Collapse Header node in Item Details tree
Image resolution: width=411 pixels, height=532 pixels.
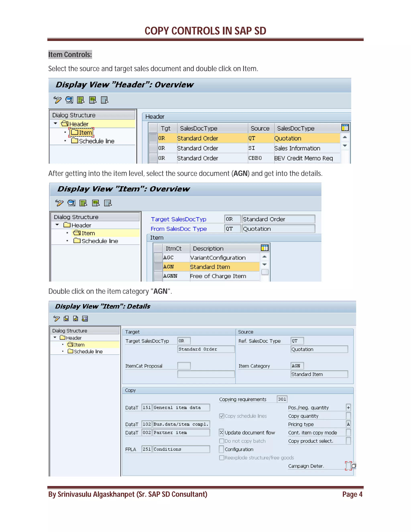[55, 337]
